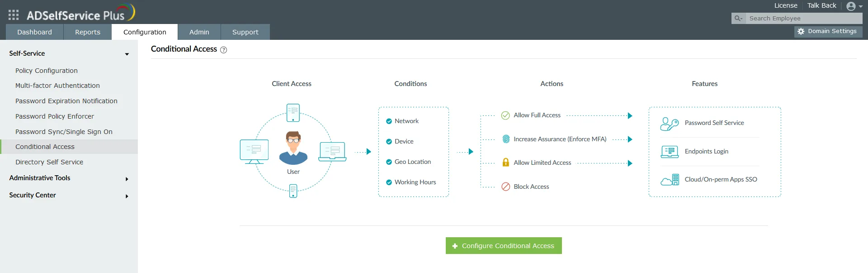Expand the Administrative Tools section arrow
This screenshot has width=868, height=273.
(127, 179)
